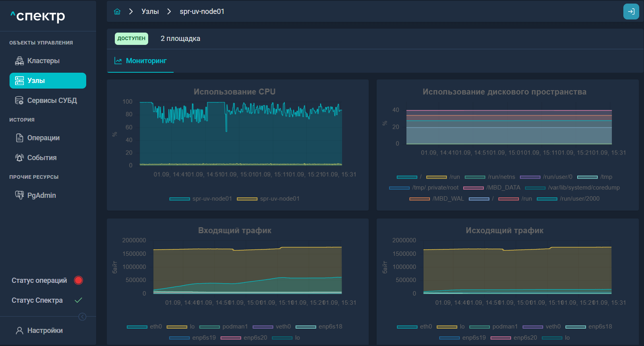This screenshot has width=644, height=346.
Task: Click the logout icon button
Action: click(631, 12)
